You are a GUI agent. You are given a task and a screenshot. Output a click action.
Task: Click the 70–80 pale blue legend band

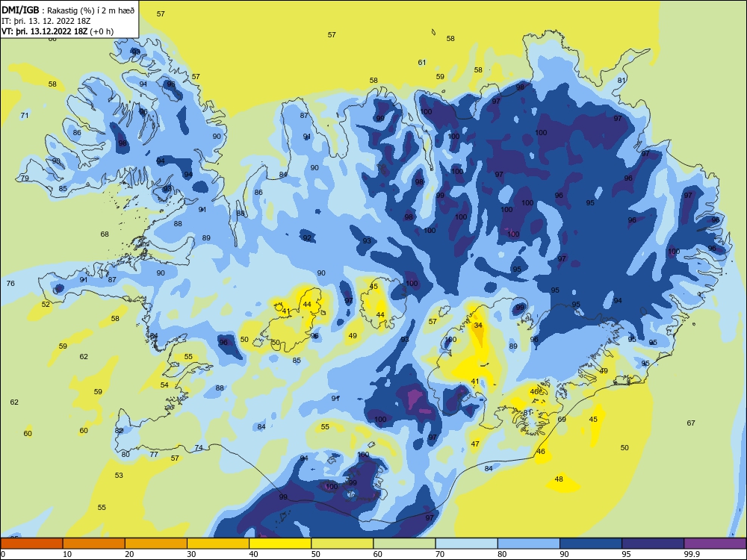(466, 544)
